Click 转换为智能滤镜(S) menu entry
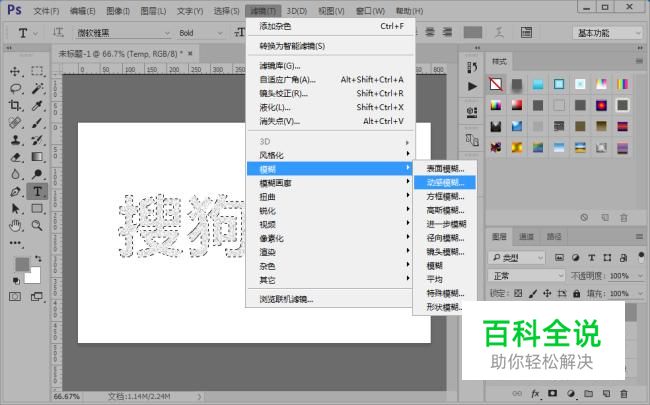The height and width of the screenshot is (405, 650). 330,46
